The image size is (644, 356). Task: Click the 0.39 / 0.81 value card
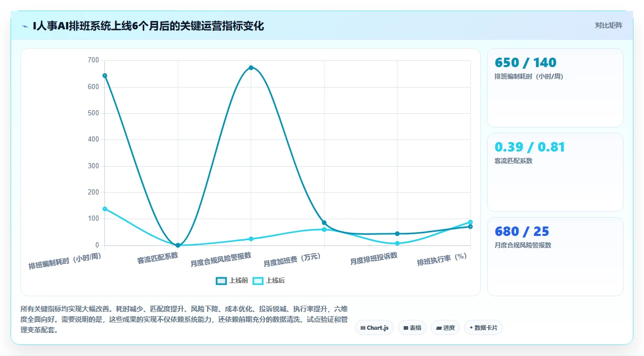[555, 172]
